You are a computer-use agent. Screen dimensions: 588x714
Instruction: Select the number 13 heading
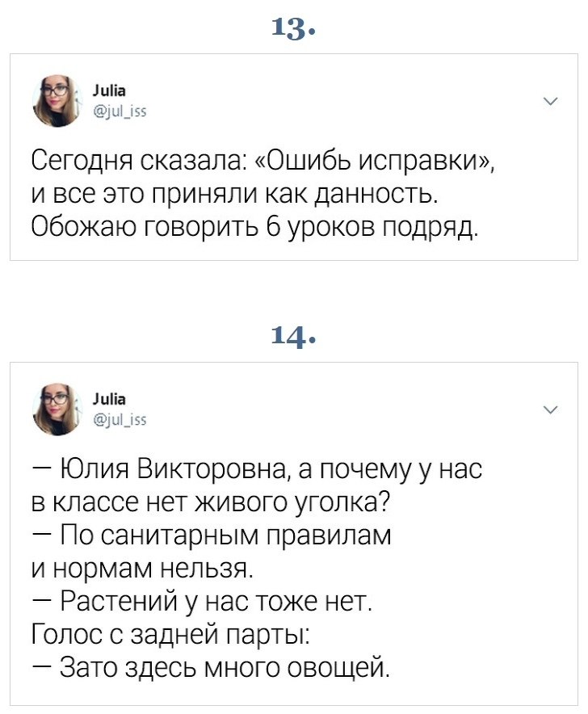click(x=293, y=29)
